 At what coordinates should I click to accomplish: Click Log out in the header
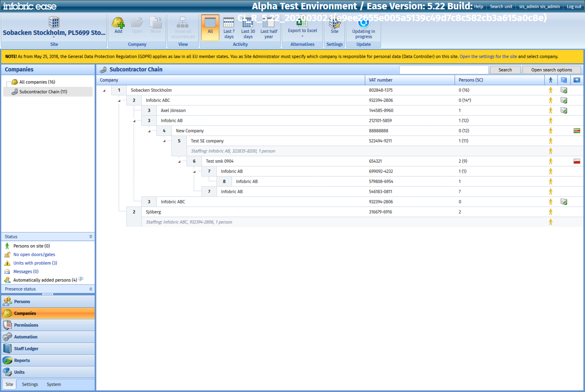tap(574, 6)
